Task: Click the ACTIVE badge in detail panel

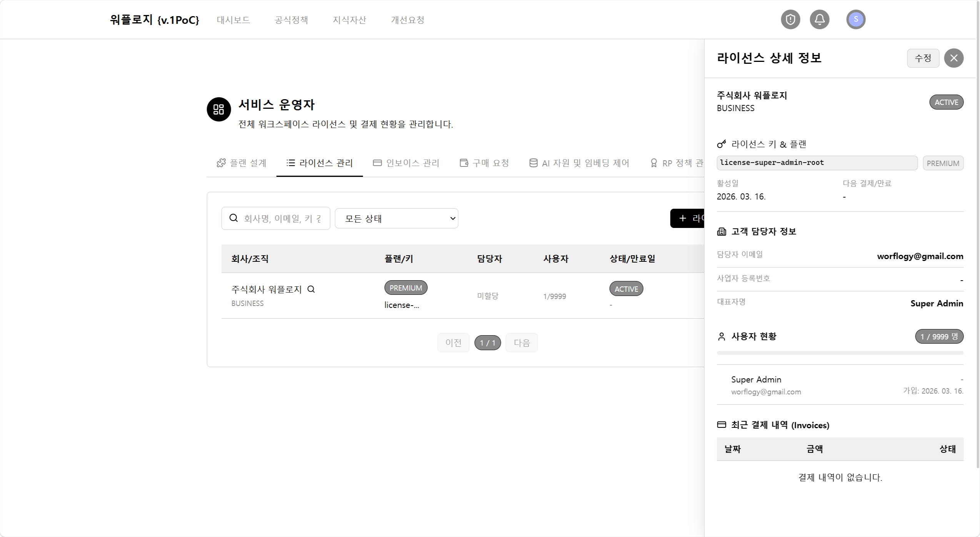Action: click(x=946, y=102)
